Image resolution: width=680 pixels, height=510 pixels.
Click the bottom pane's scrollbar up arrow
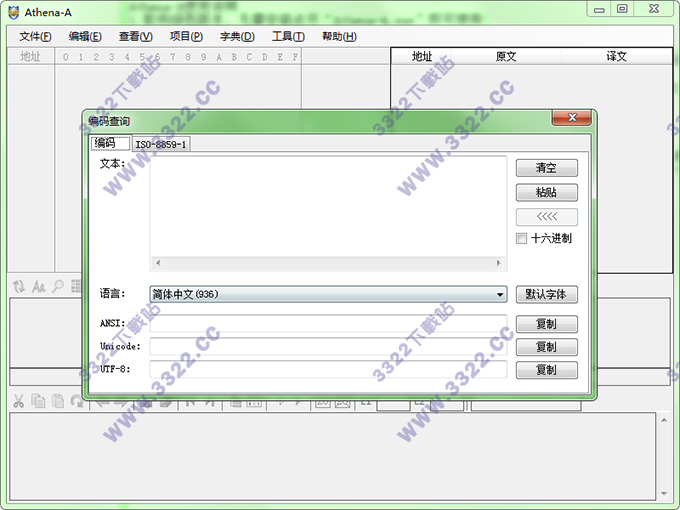click(664, 420)
